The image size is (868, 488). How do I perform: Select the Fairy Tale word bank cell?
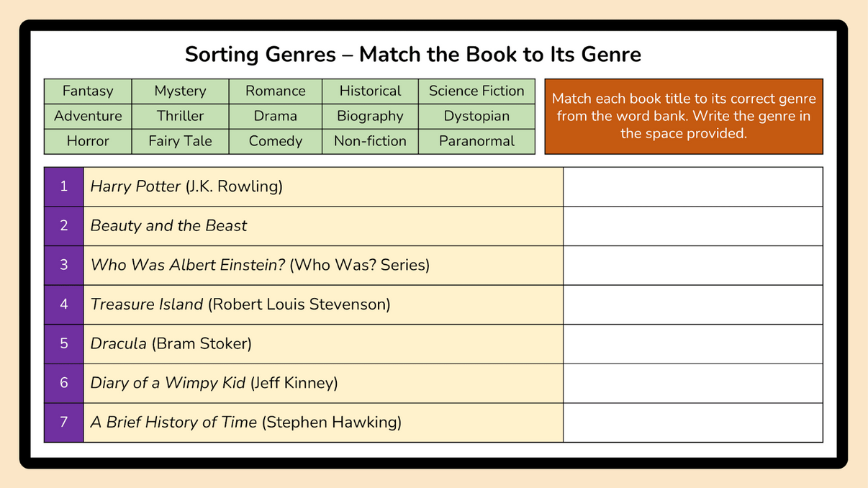pyautogui.click(x=180, y=141)
